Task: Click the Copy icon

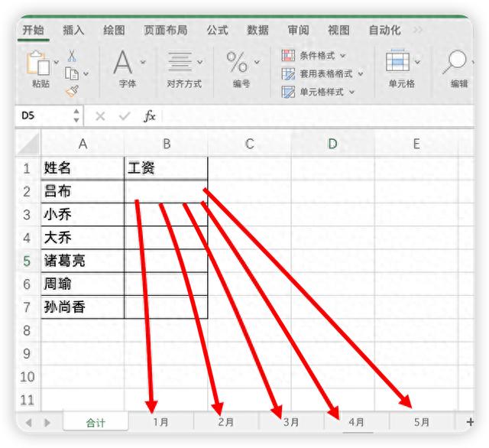Action: (x=72, y=73)
